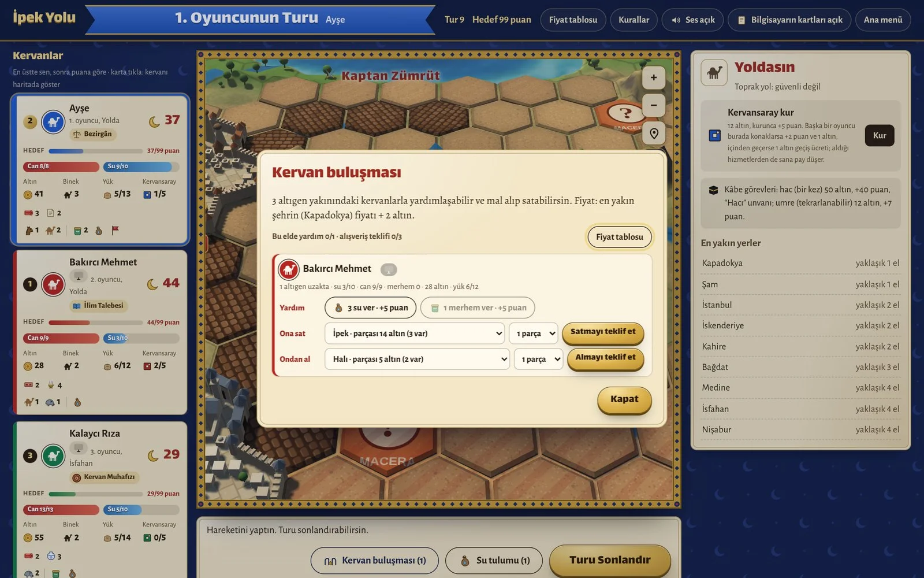Open the sell quantity 1 parça dropdown
The width and height of the screenshot is (924, 578).
click(x=534, y=334)
